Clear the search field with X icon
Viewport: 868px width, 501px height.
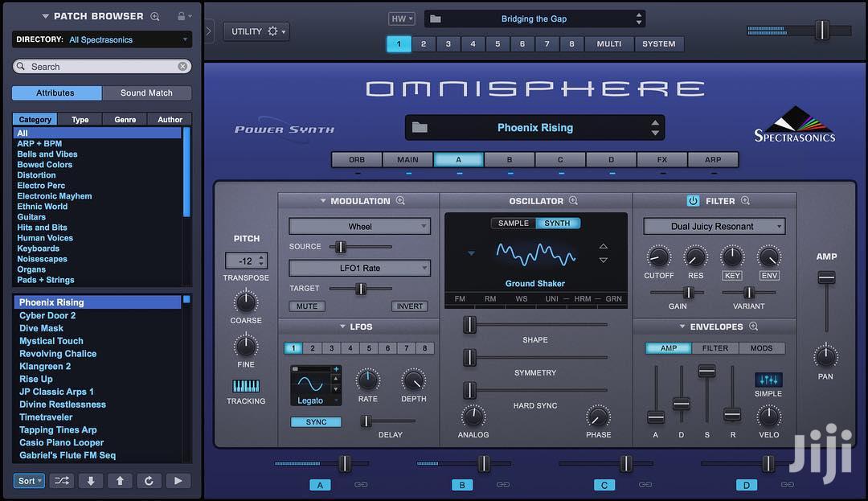(x=182, y=67)
